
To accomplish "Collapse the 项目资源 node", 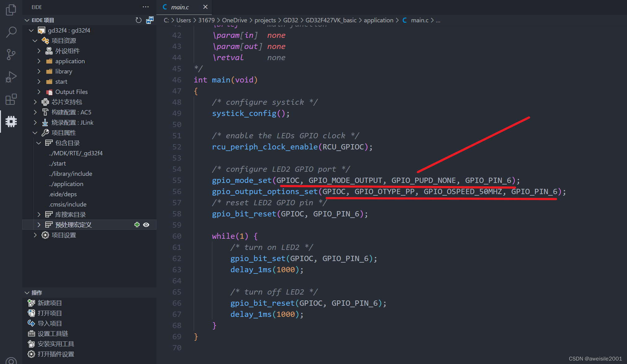I will coord(35,41).
